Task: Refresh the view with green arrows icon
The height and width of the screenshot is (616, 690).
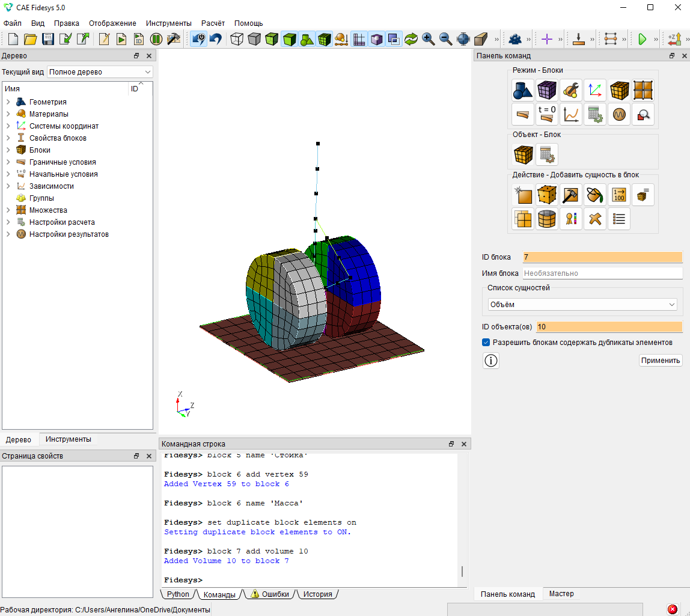Action: point(411,39)
